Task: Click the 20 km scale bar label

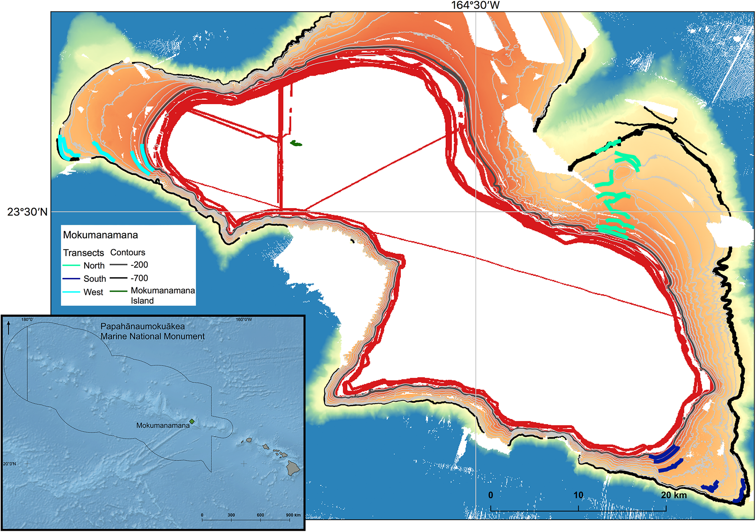Action: 674,495
